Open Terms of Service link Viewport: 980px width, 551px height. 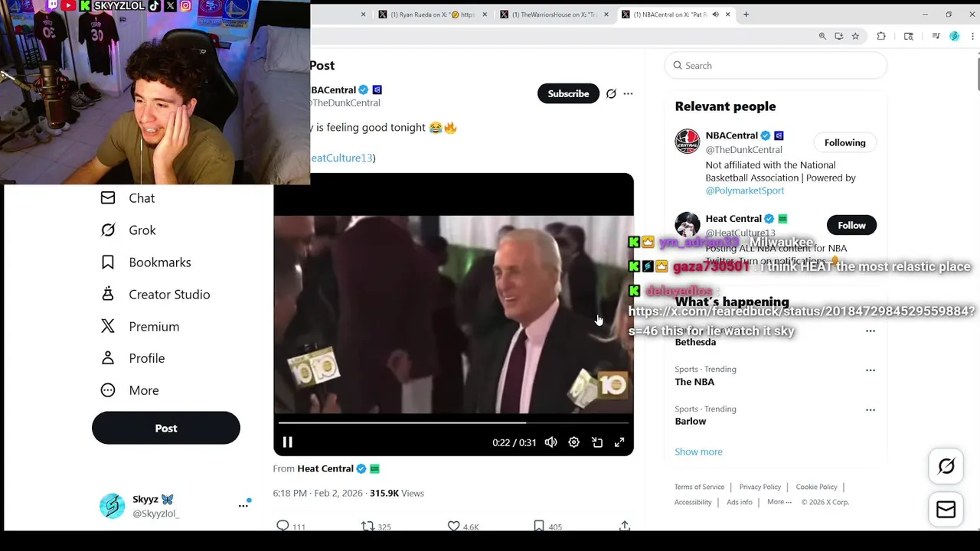tap(699, 487)
